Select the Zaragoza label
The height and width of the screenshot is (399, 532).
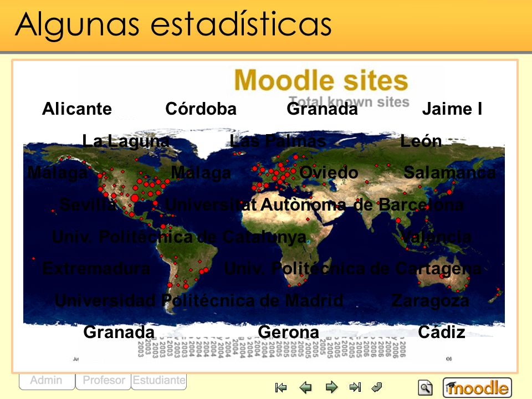(430, 301)
